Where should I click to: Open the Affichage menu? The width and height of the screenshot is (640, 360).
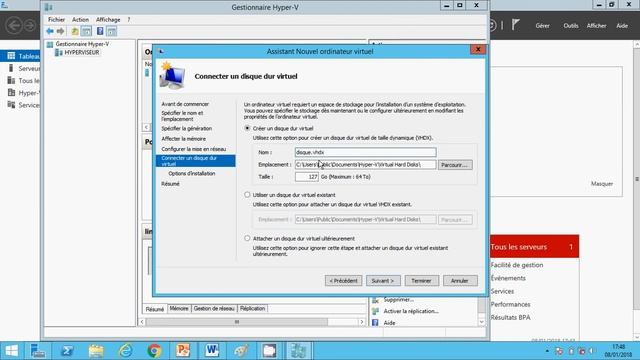click(x=108, y=20)
